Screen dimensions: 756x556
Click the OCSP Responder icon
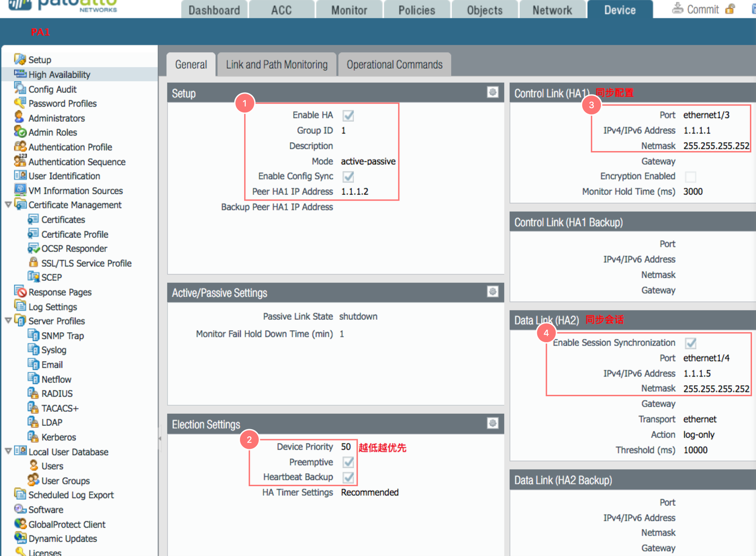pos(33,248)
